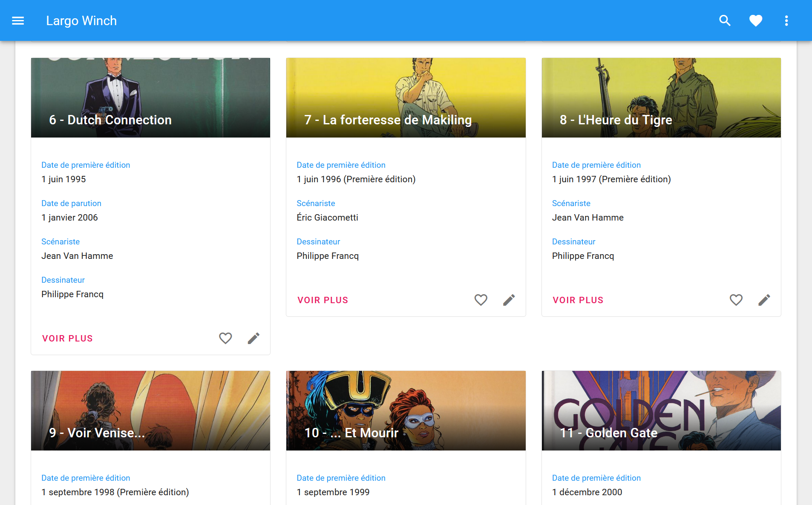
Task: Open the L'Heure du Tigre cover image
Action: pos(661,98)
